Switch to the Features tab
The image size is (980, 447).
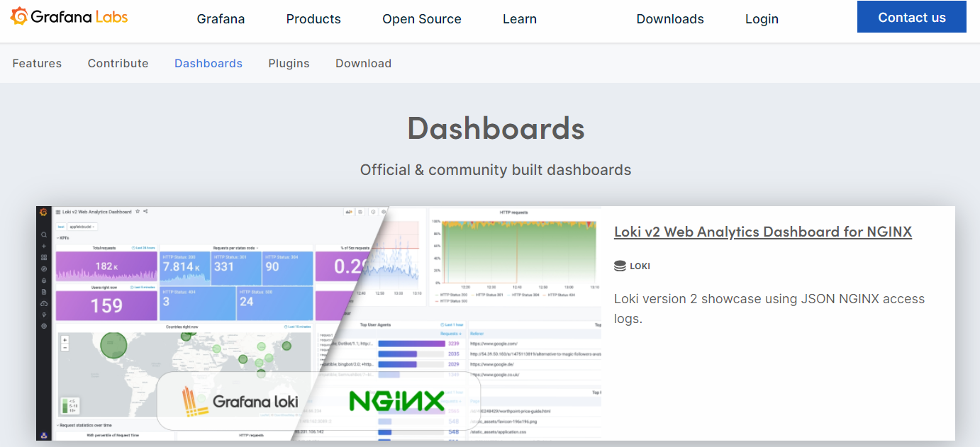(37, 63)
